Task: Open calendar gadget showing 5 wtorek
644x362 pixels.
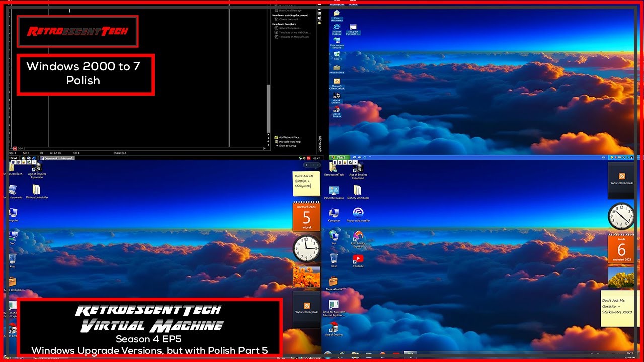Action: coord(306,216)
